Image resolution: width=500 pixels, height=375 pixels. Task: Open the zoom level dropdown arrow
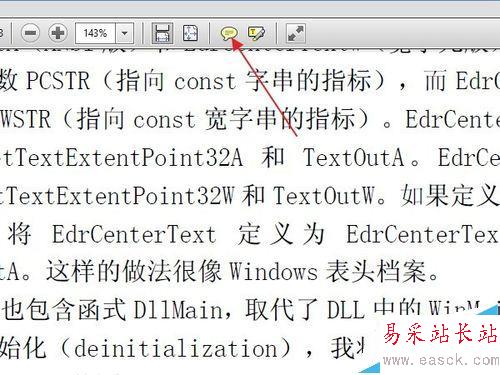(x=125, y=33)
